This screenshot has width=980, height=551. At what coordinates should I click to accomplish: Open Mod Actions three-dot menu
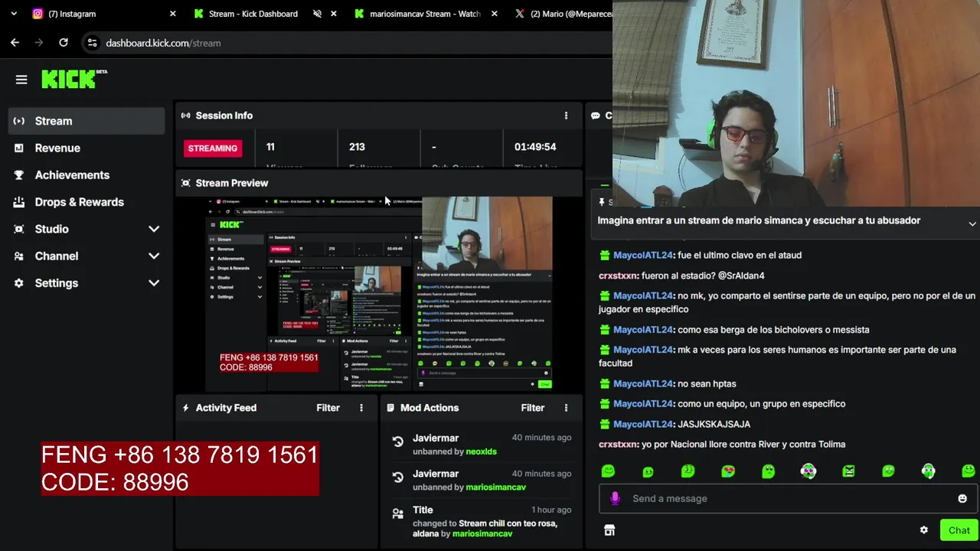pos(566,408)
